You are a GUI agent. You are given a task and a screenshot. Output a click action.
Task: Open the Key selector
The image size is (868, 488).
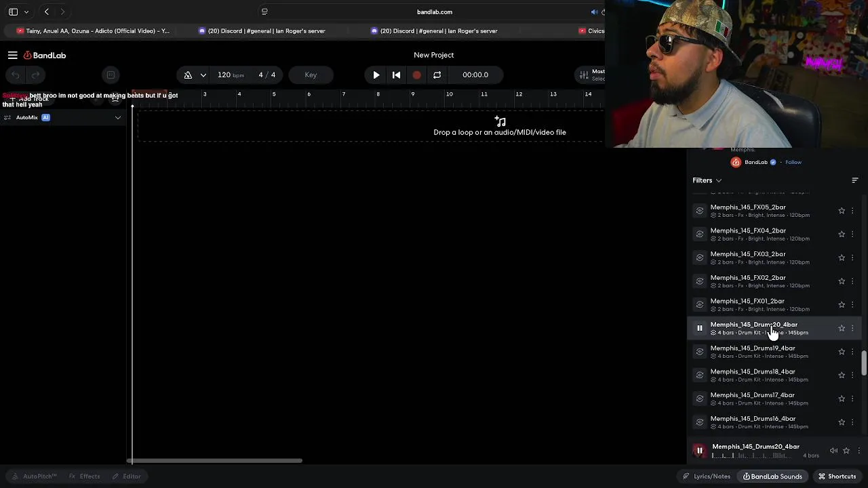tap(311, 75)
